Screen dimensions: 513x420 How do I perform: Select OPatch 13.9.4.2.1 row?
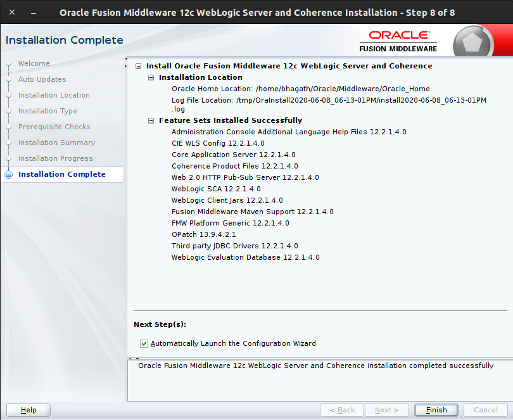point(204,235)
